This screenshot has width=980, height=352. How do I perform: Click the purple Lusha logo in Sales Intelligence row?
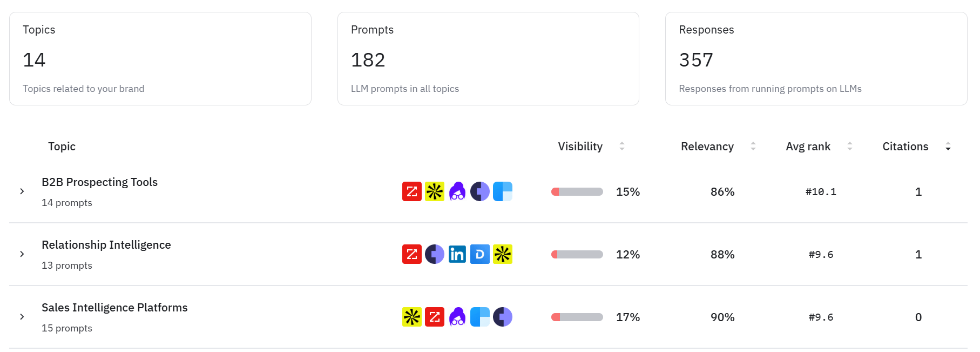(x=457, y=317)
